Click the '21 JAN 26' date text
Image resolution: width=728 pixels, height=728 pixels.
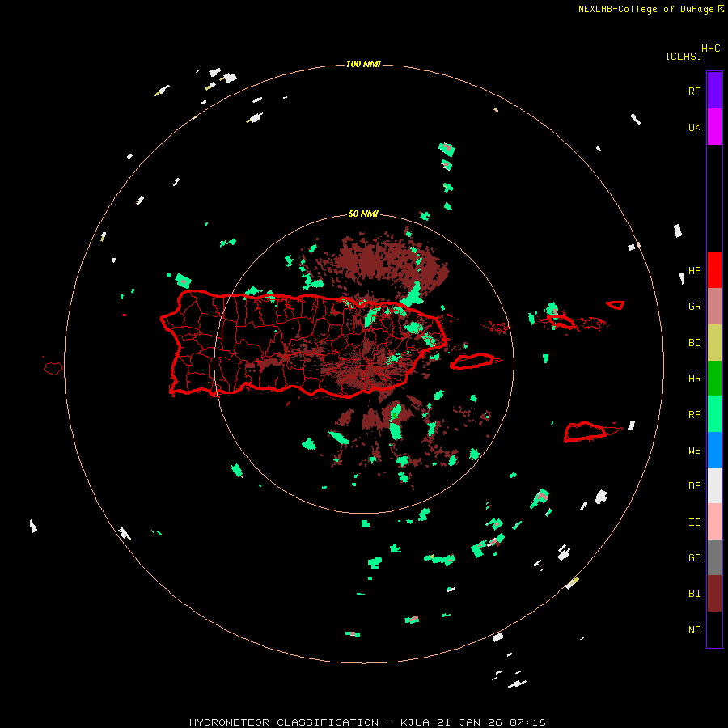pos(470,722)
